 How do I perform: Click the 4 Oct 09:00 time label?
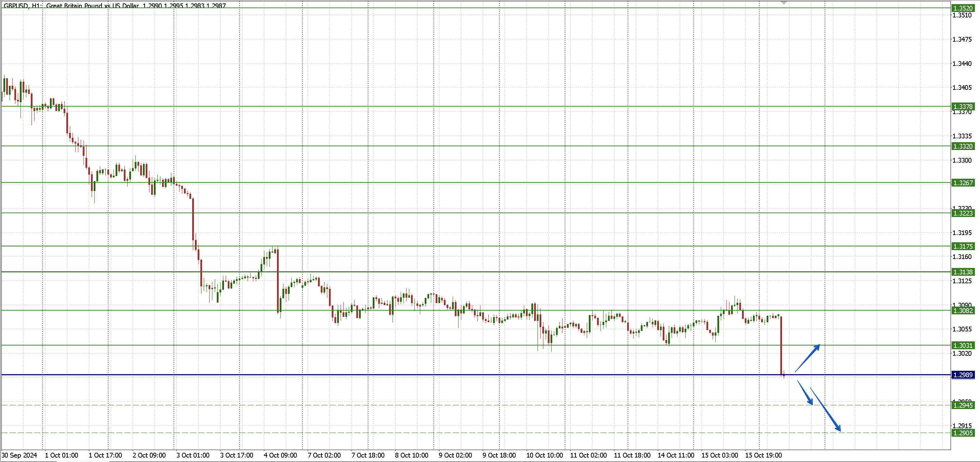(x=280, y=455)
